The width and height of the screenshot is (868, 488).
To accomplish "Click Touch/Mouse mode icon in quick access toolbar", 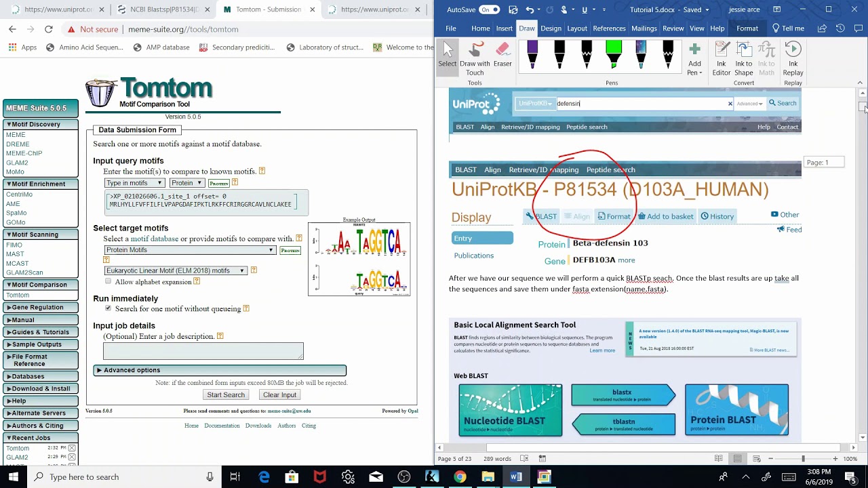I will click(566, 9).
